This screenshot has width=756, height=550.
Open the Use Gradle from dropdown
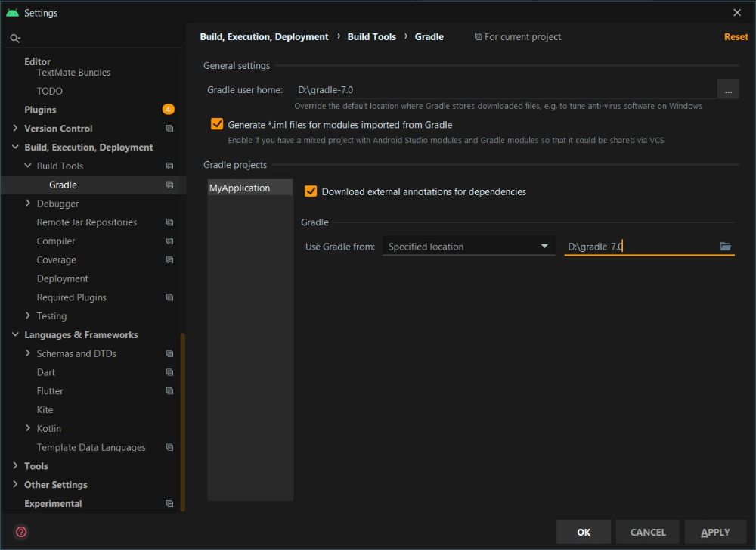[x=468, y=247]
